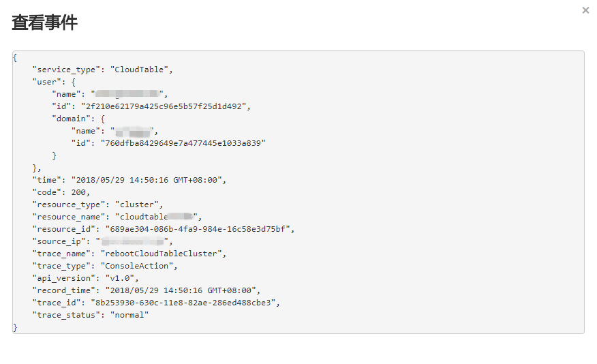
Task: Click the trace_type ConsoleAction value
Action: point(138,266)
